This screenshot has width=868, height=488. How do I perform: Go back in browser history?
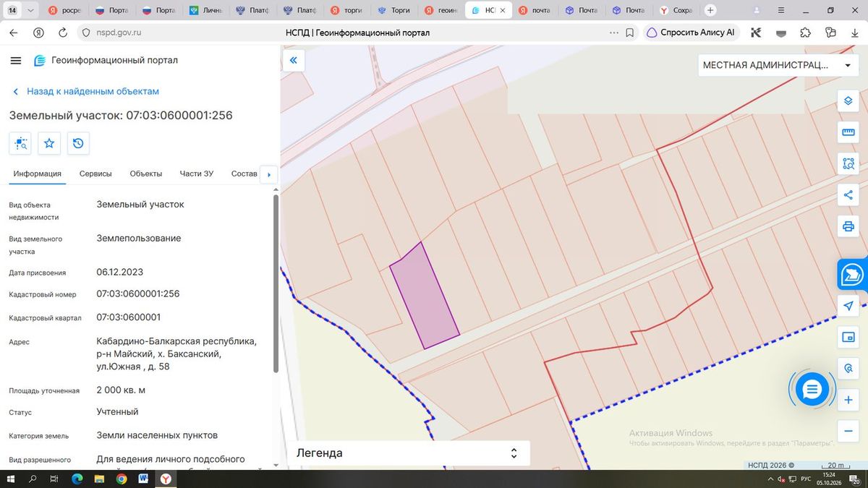[14, 33]
